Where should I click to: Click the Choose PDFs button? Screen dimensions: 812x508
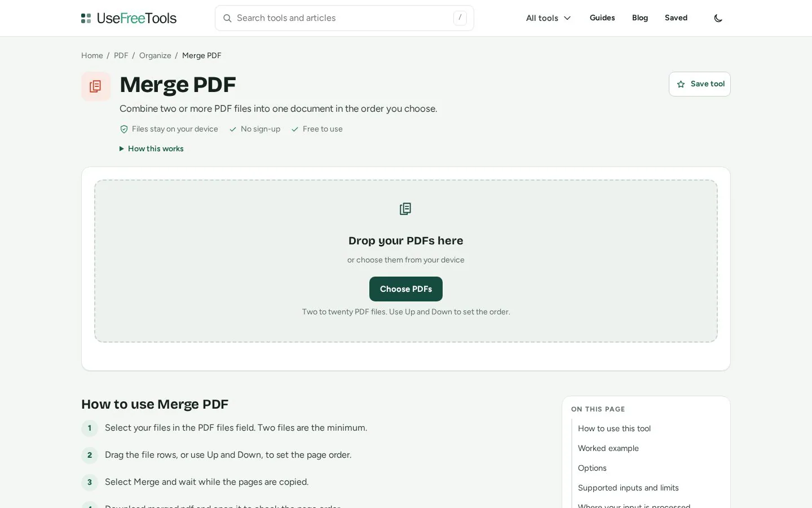[406, 289]
